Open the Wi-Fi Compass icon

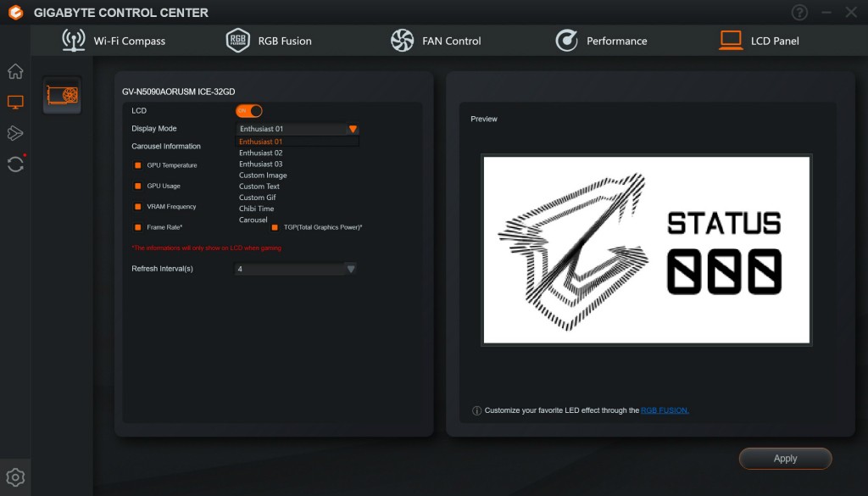(74, 41)
